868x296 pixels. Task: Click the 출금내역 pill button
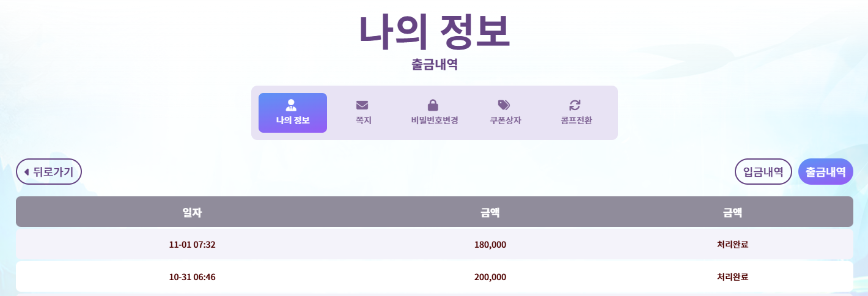(825, 172)
